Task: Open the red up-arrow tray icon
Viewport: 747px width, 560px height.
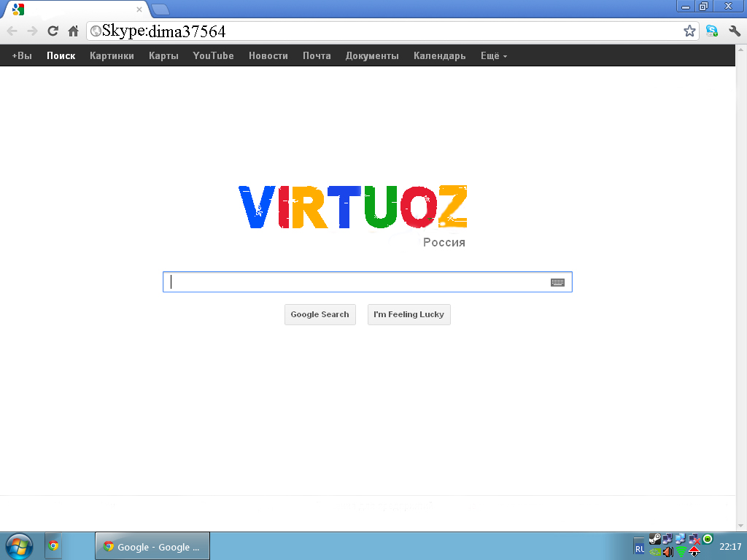Action: tap(694, 551)
